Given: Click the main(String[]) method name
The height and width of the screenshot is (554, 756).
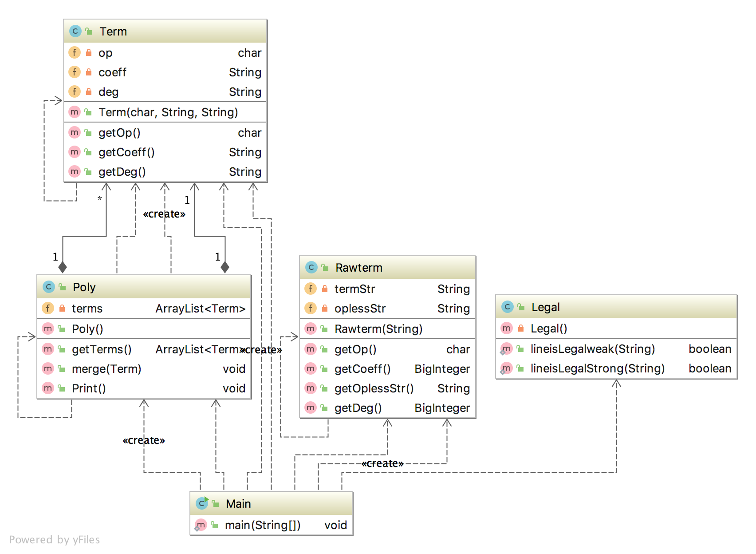Looking at the screenshot, I should (x=263, y=525).
